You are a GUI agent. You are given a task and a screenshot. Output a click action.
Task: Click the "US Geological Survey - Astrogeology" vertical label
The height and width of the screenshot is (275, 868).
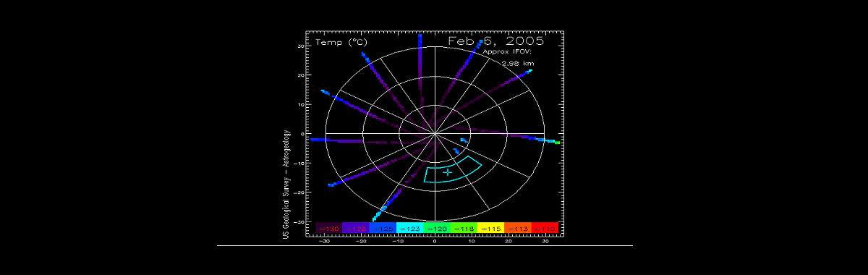[287, 185]
